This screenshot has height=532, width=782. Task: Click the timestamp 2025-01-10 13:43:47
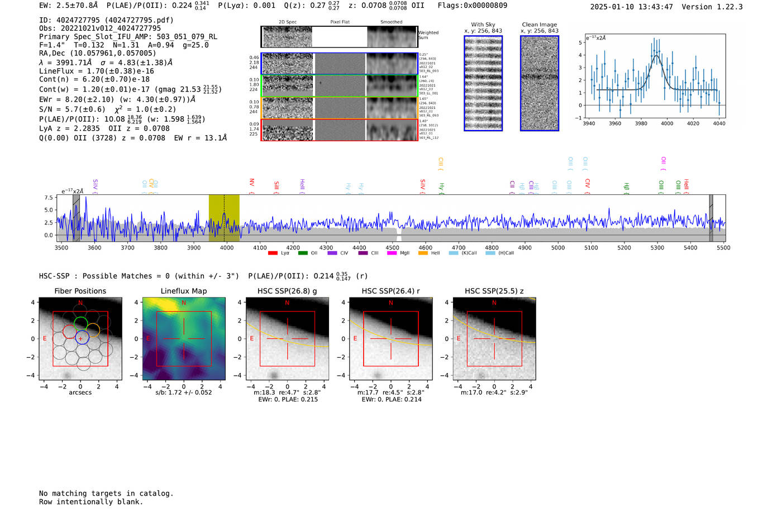tap(631, 7)
